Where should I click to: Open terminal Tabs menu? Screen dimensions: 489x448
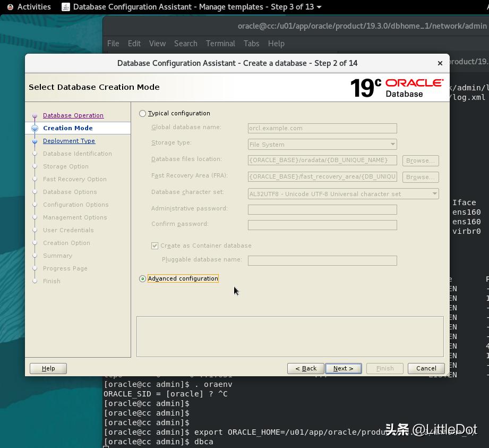(x=251, y=44)
